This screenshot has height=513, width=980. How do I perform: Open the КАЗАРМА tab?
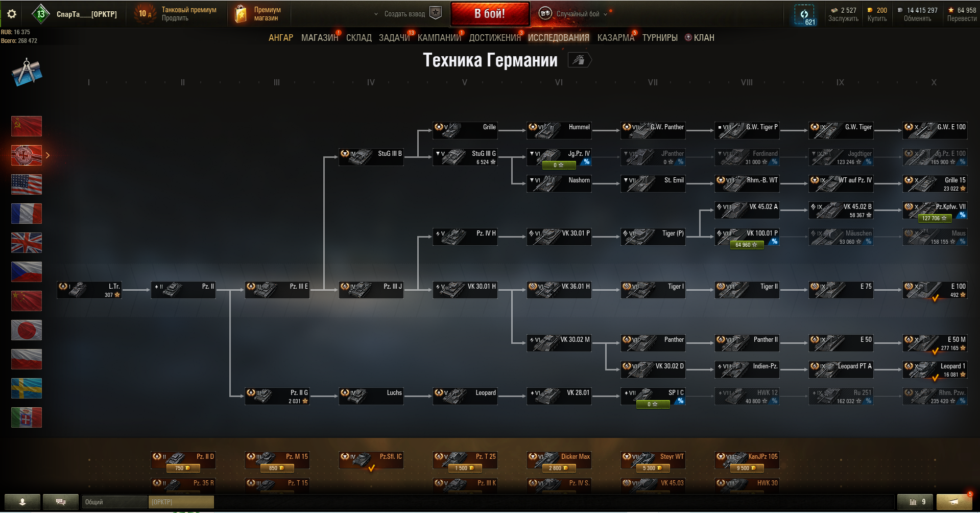click(x=616, y=38)
